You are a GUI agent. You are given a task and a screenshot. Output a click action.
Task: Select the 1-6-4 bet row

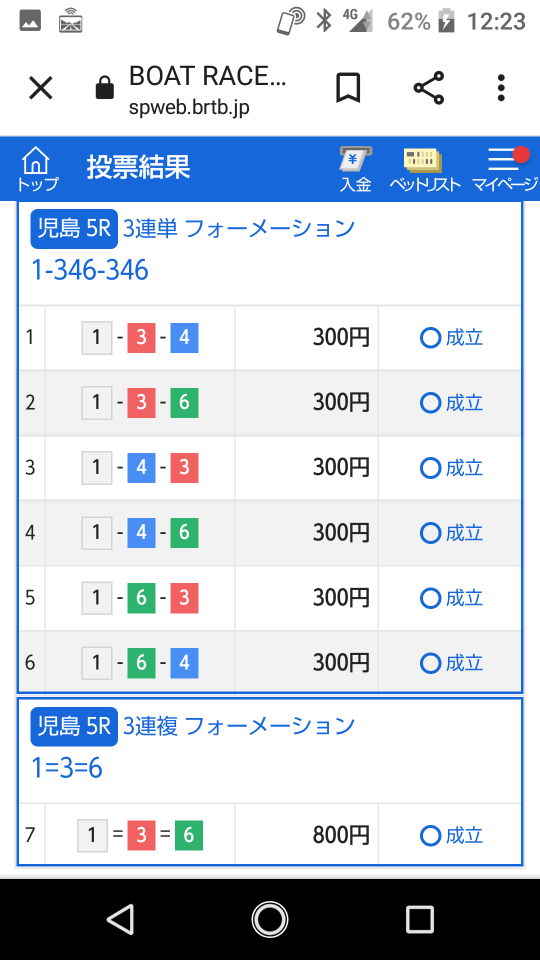(270, 663)
